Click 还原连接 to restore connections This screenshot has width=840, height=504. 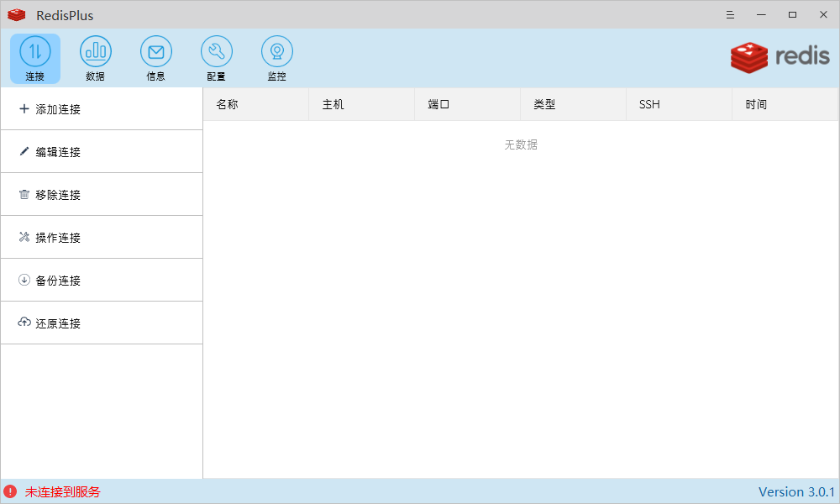coord(50,323)
